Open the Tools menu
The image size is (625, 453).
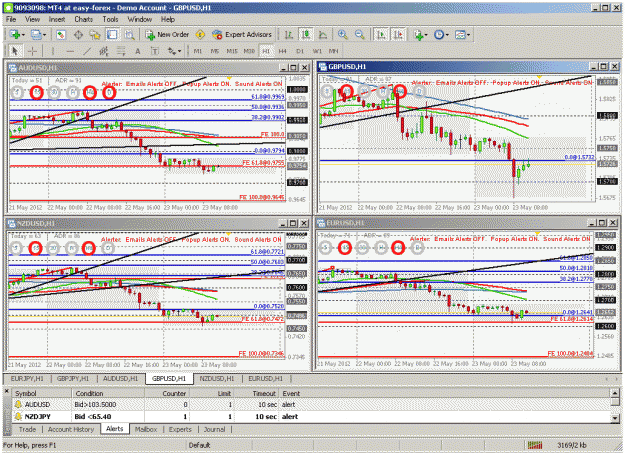(x=110, y=19)
